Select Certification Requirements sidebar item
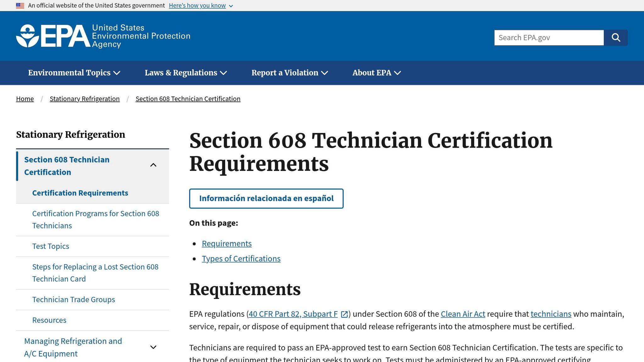Image resolution: width=644 pixels, height=362 pixels. click(x=80, y=193)
